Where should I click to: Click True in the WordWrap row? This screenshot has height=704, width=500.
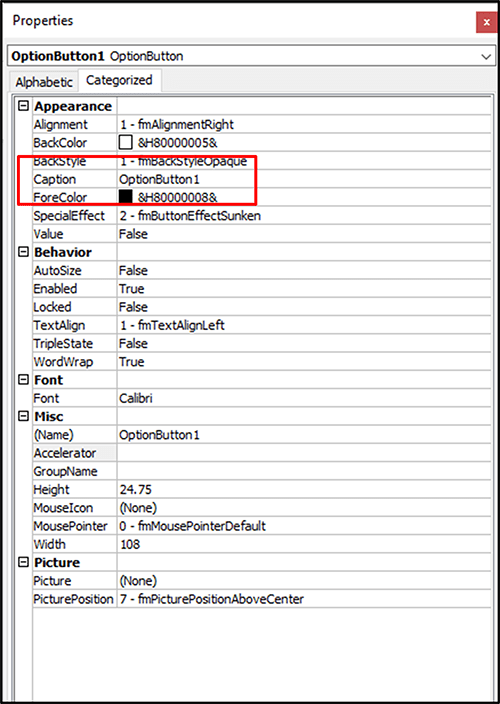point(132,362)
